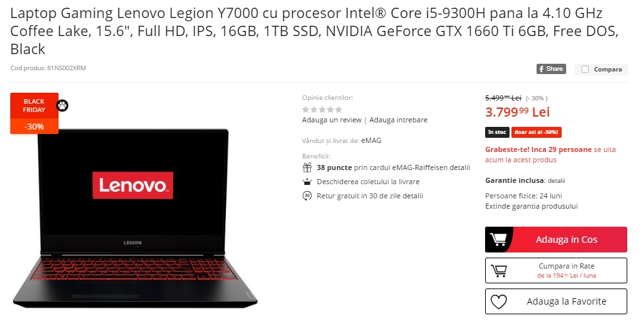
Task: Click the 'doar azi ai -30%!' red tag
Action: pos(537,133)
